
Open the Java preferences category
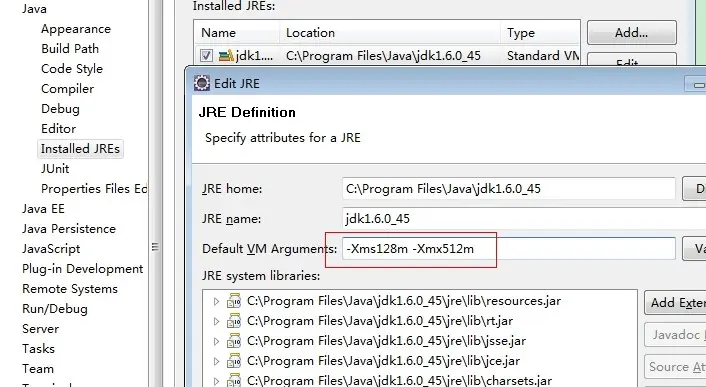pyautogui.click(x=34, y=9)
